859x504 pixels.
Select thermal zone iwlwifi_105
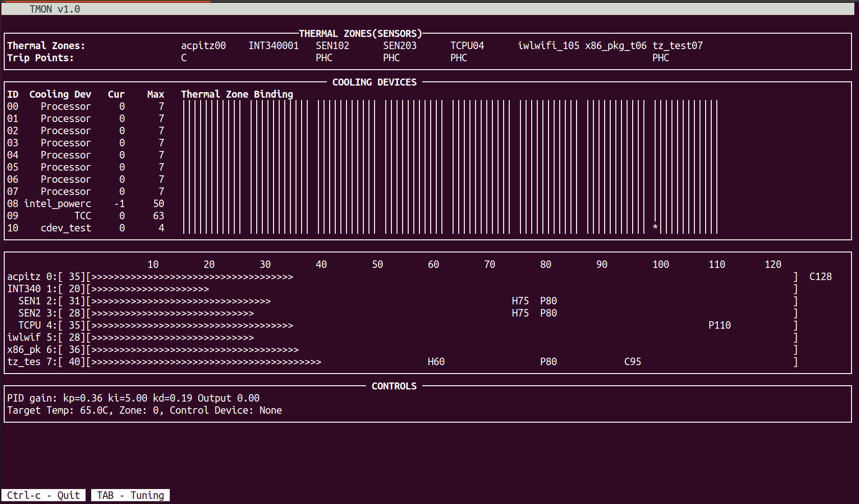tap(549, 46)
